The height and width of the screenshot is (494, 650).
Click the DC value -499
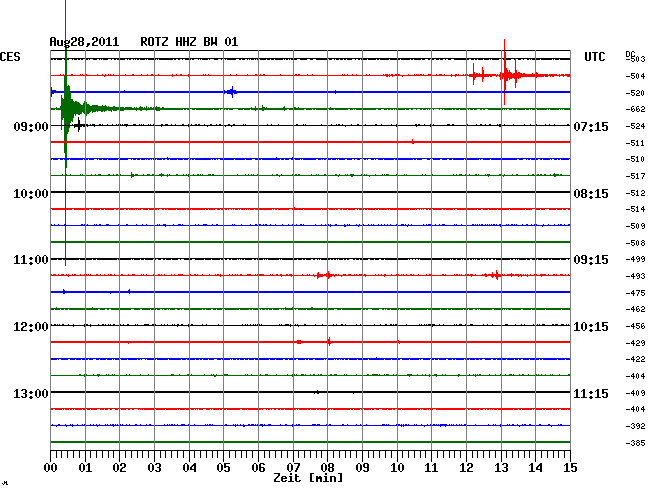point(635,259)
